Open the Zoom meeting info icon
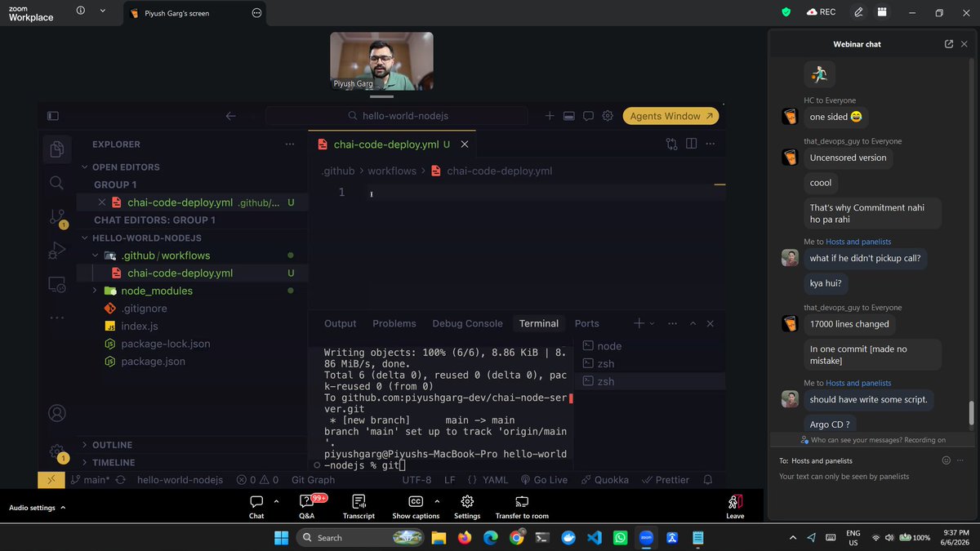Image resolution: width=980 pixels, height=551 pixels. [x=80, y=11]
